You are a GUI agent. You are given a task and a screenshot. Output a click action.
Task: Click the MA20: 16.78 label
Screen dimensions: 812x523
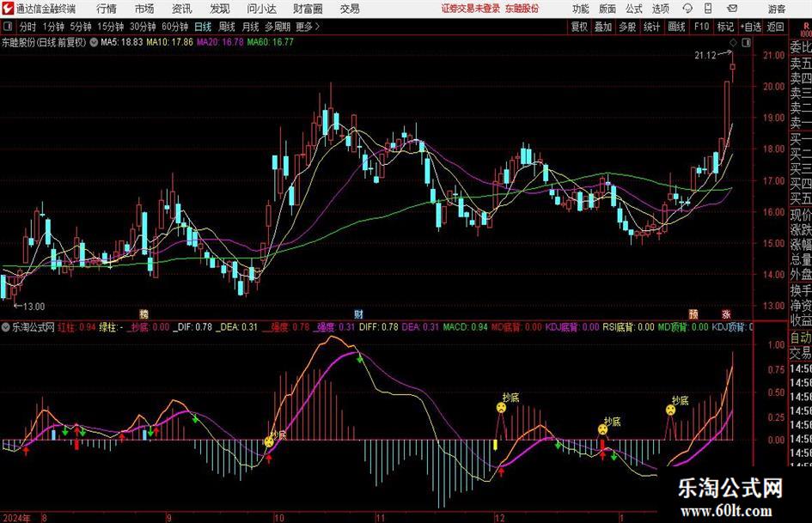tap(220, 42)
